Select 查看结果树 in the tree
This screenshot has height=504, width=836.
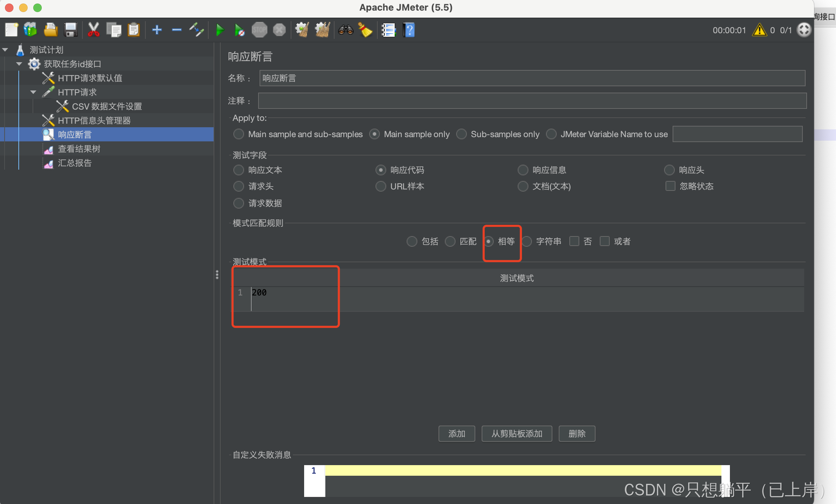point(79,149)
